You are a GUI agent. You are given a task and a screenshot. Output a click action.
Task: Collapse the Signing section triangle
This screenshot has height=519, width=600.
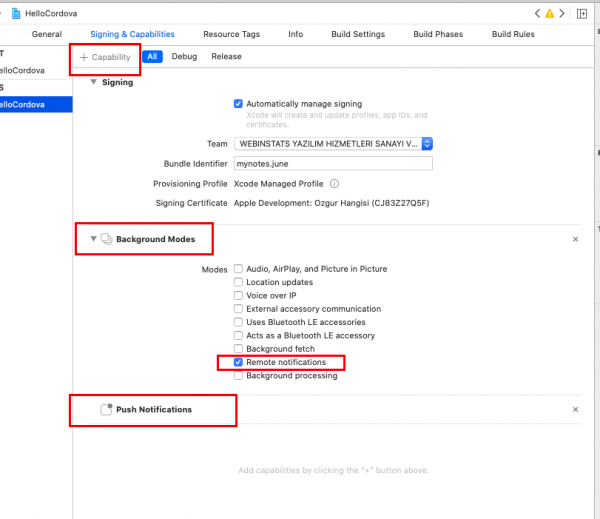tap(93, 82)
